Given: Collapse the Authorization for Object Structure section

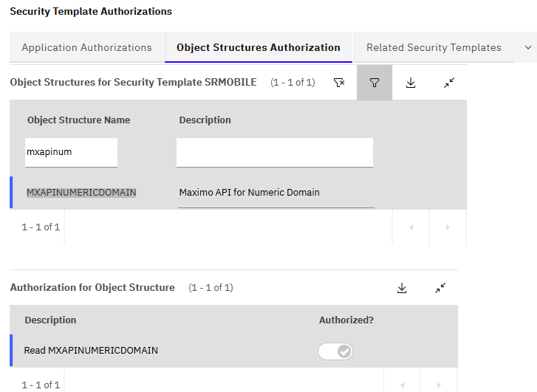Looking at the screenshot, I should pos(440,288).
